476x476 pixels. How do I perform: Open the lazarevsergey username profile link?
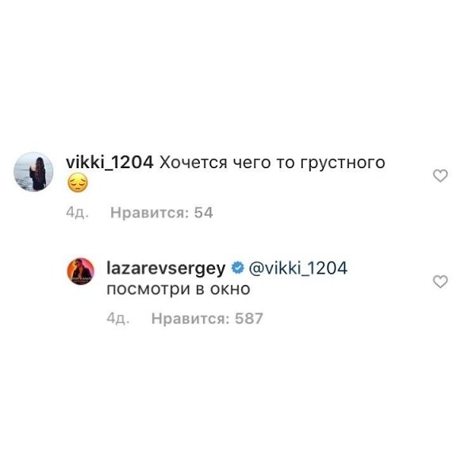[166, 269]
